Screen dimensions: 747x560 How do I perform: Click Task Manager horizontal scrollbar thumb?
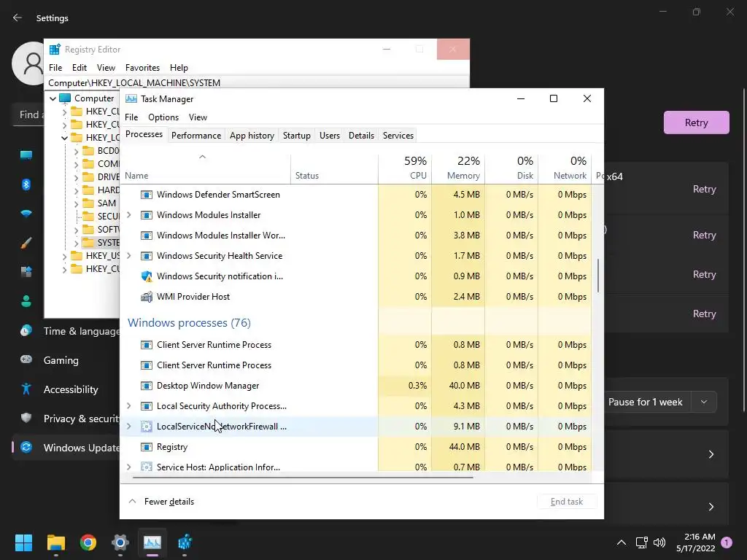pyautogui.click(x=303, y=477)
